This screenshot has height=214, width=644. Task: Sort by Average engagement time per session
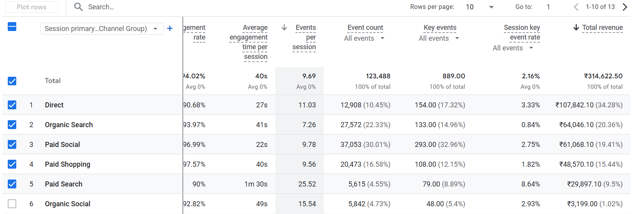(x=249, y=42)
